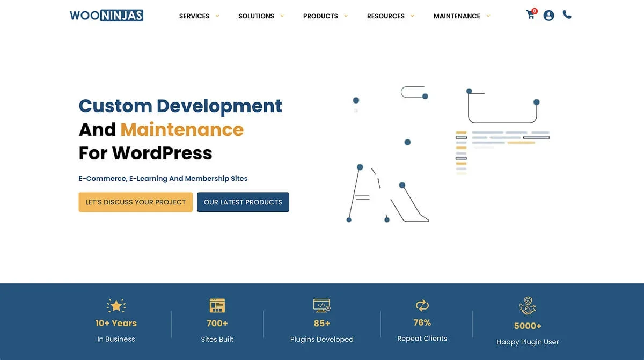Click the 10+ Years stat text
Viewport: 644px width, 360px height.
click(x=116, y=323)
